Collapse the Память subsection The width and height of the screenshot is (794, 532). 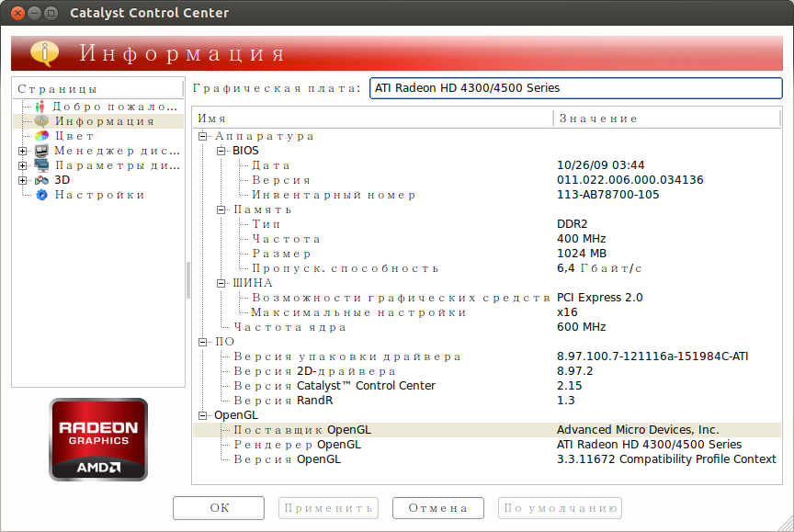(x=221, y=209)
